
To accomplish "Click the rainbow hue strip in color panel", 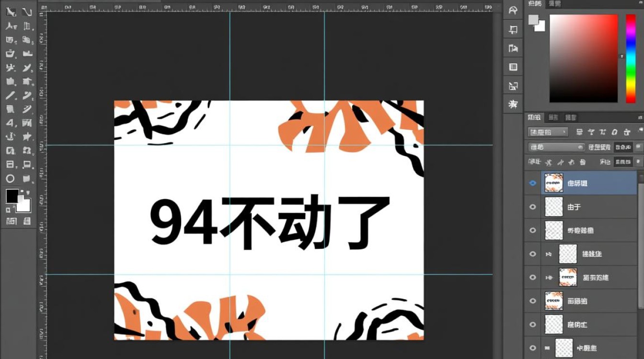I will [x=631, y=58].
